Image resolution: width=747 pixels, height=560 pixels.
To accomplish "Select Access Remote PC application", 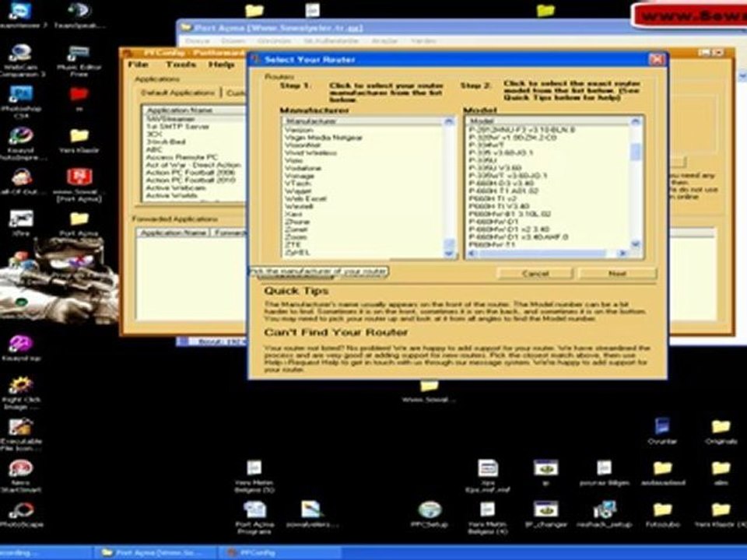I will pyautogui.click(x=181, y=157).
